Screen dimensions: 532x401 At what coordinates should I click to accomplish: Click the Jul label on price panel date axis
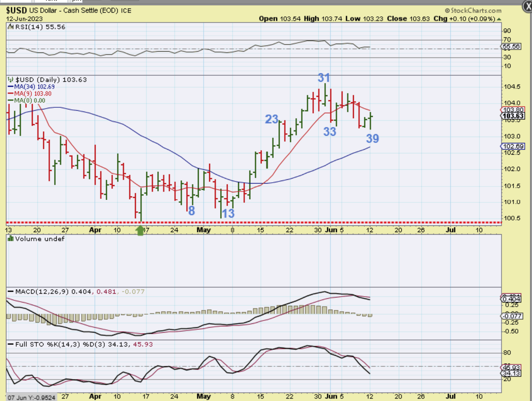(451, 230)
